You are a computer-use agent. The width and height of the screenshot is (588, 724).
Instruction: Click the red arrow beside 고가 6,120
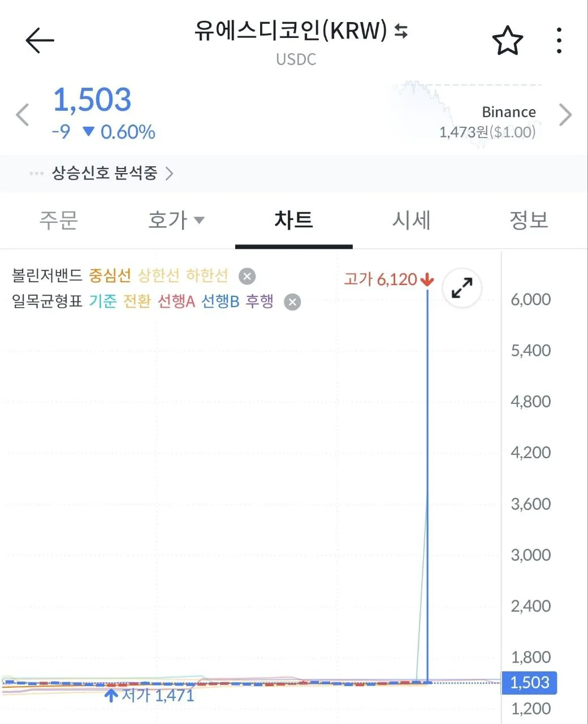point(427,279)
